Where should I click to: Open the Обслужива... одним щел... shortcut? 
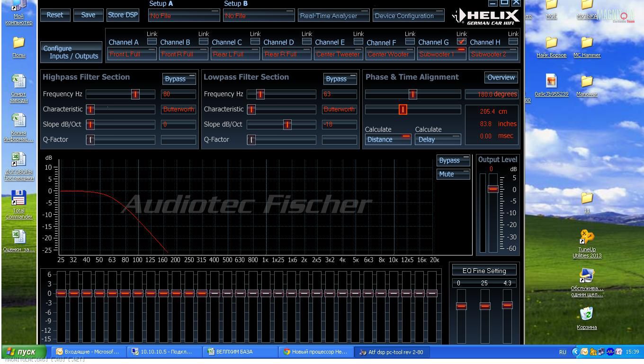click(587, 282)
